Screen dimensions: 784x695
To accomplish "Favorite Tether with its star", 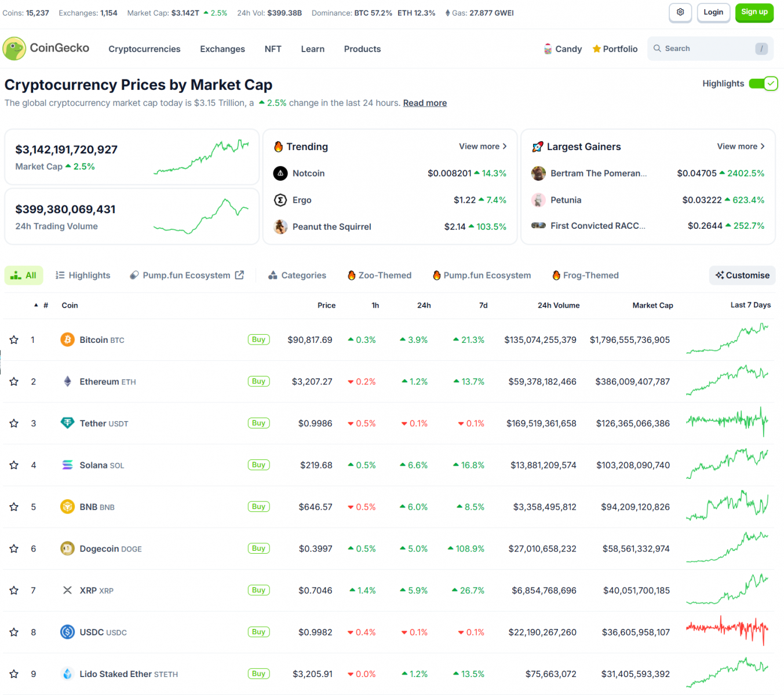I will click(x=14, y=423).
